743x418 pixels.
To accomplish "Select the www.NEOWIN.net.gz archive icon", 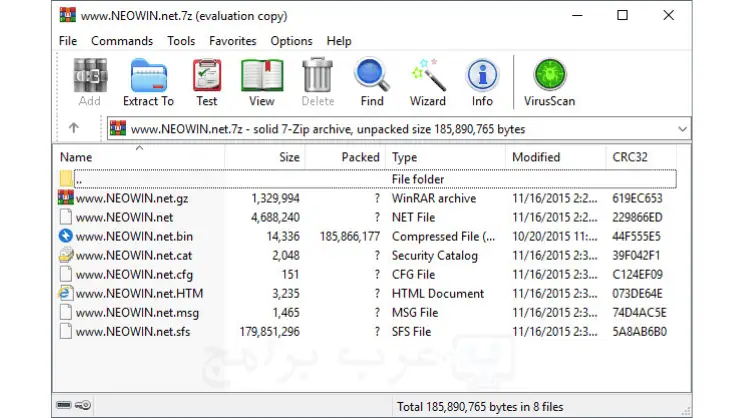I will (x=66, y=198).
